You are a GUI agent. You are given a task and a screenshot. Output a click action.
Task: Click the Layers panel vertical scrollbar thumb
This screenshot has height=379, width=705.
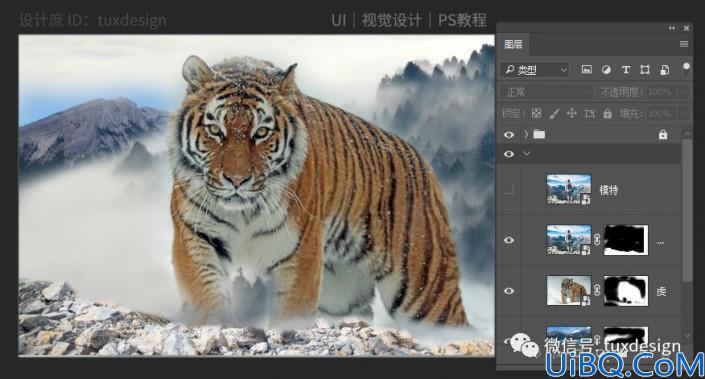click(x=687, y=209)
